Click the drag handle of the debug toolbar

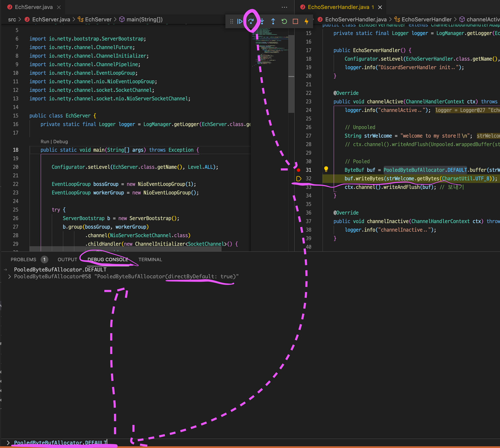pos(232,21)
